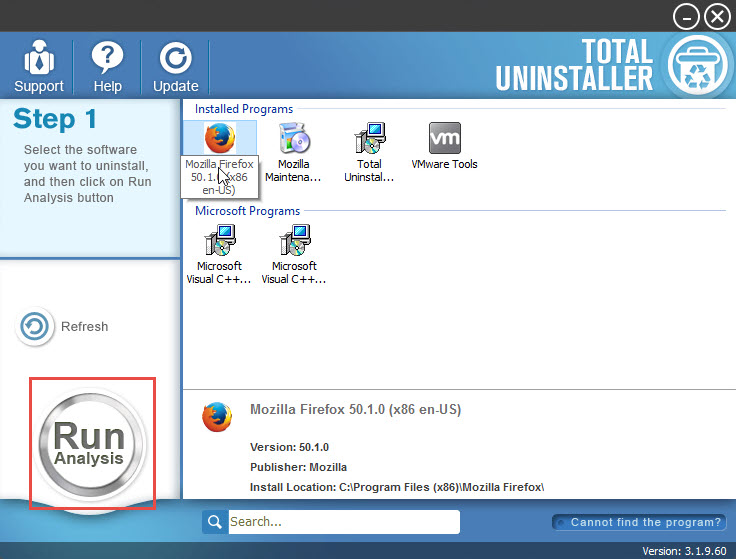
Task: Click the 'Cannot find the program?' button
Action: coord(639,522)
